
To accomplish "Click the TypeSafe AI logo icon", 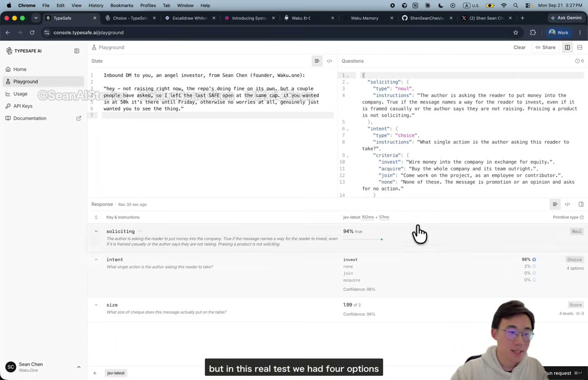I will pyautogui.click(x=9, y=51).
